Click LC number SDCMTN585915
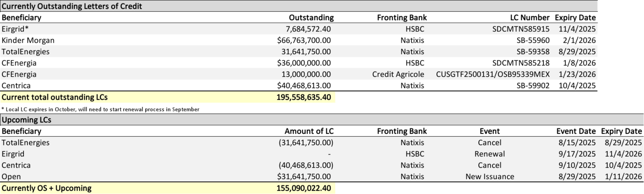This screenshot has width=644, height=194. point(521,29)
